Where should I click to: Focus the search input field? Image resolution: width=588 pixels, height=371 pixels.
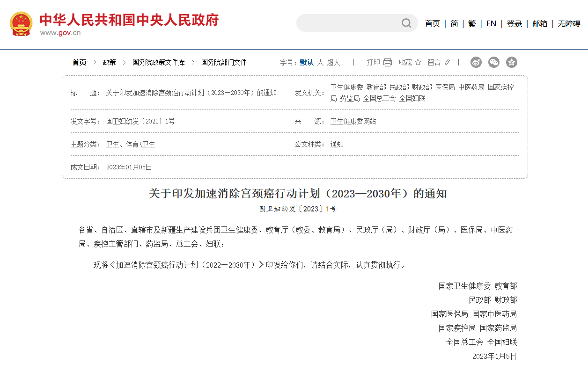click(349, 23)
